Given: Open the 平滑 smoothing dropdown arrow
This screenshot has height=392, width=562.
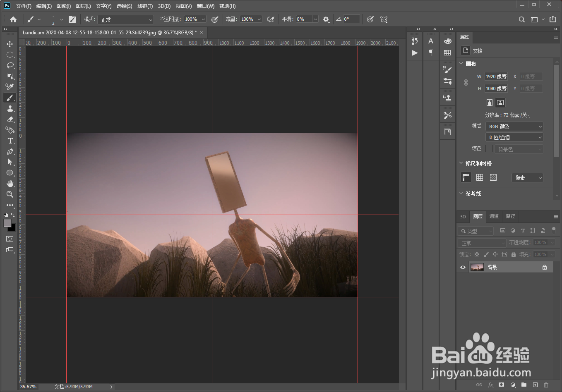Looking at the screenshot, I should click(x=315, y=19).
